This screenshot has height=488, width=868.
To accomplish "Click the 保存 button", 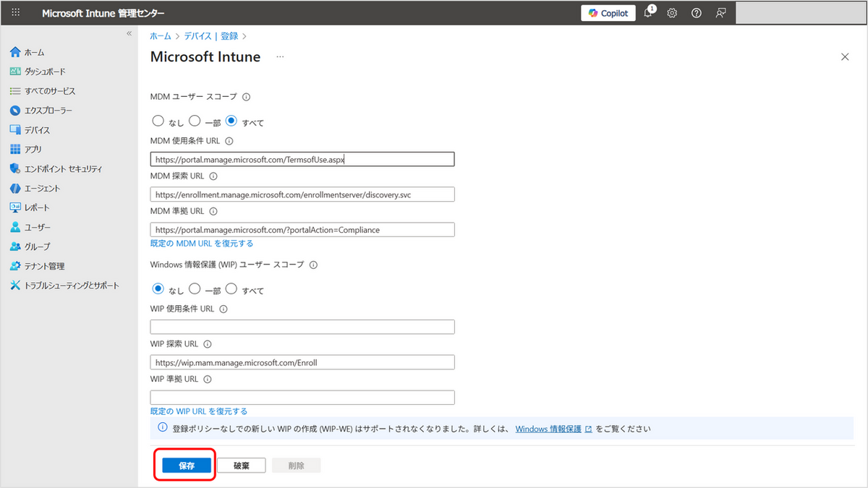I will tap(187, 466).
